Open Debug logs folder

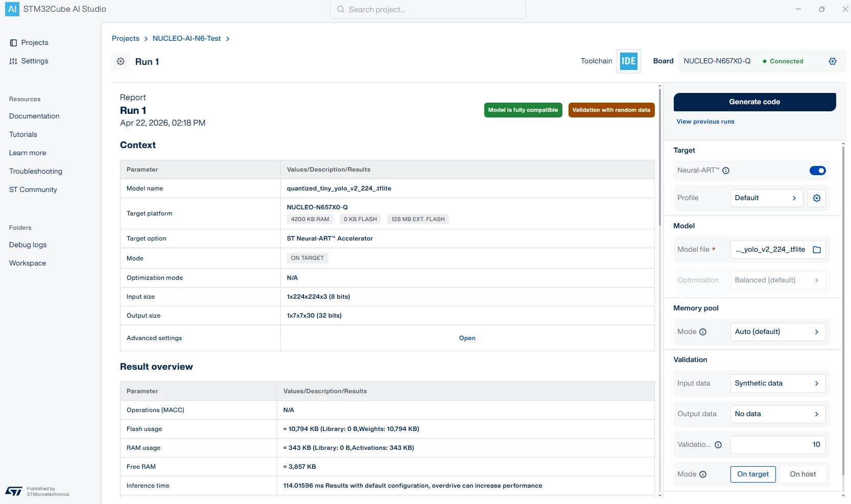[x=28, y=245]
